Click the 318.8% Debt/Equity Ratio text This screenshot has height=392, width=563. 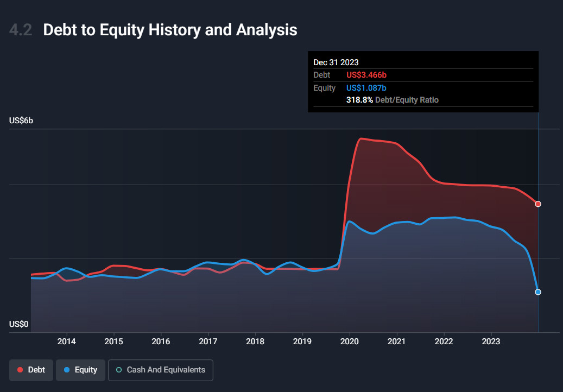[392, 100]
